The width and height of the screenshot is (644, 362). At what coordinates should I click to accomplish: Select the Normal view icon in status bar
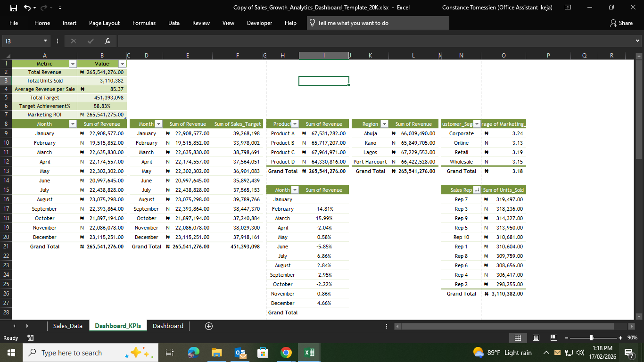coord(518,338)
